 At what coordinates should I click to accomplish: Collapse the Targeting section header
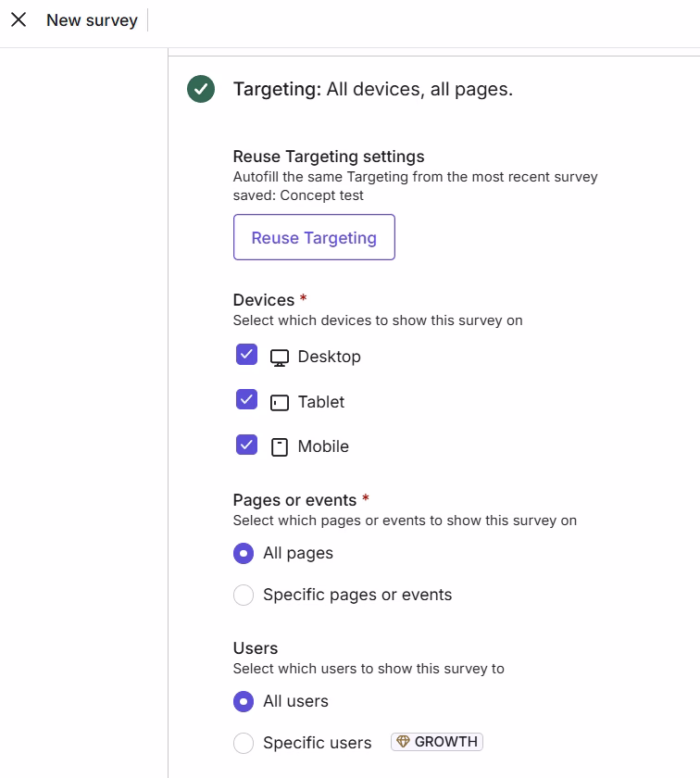370,89
